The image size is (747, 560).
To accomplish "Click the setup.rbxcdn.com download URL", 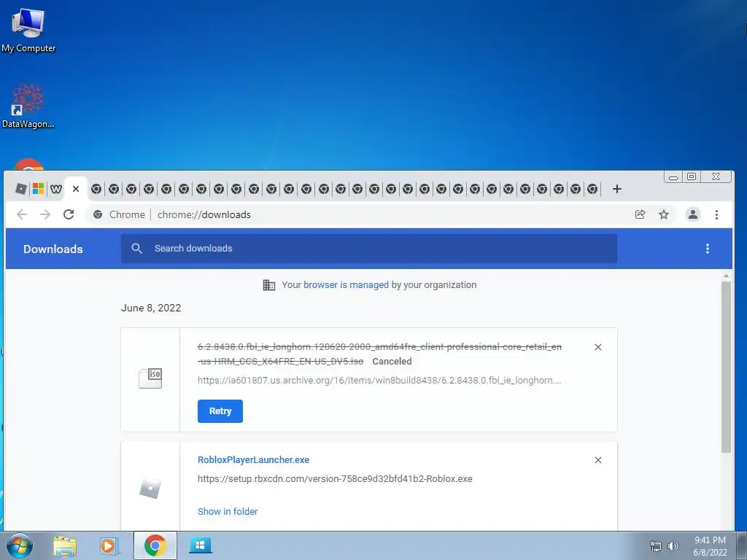I will point(335,479).
